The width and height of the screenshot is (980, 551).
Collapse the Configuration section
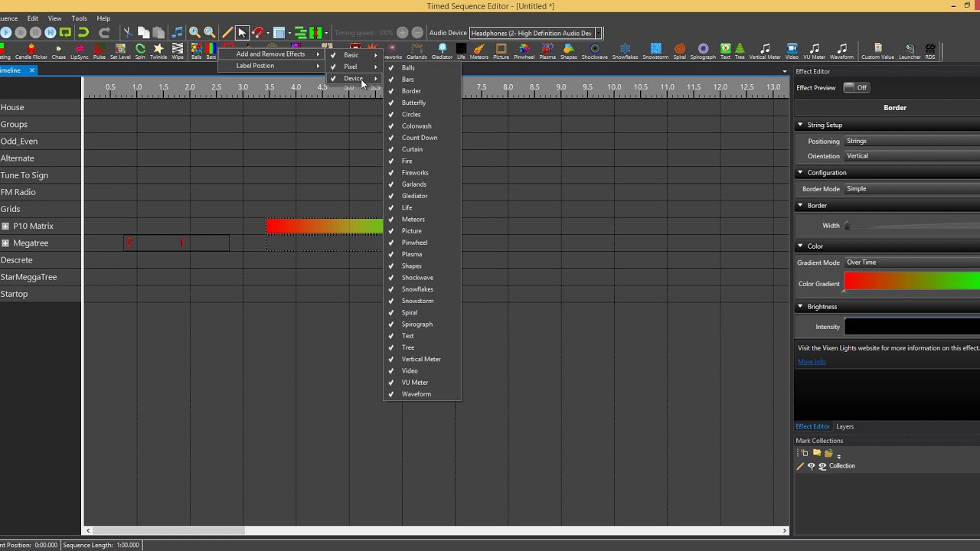pyautogui.click(x=800, y=172)
